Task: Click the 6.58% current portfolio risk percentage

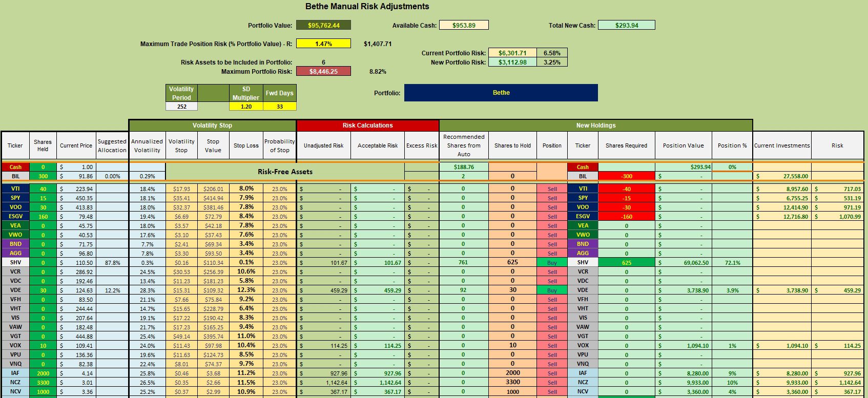Action: 552,53
